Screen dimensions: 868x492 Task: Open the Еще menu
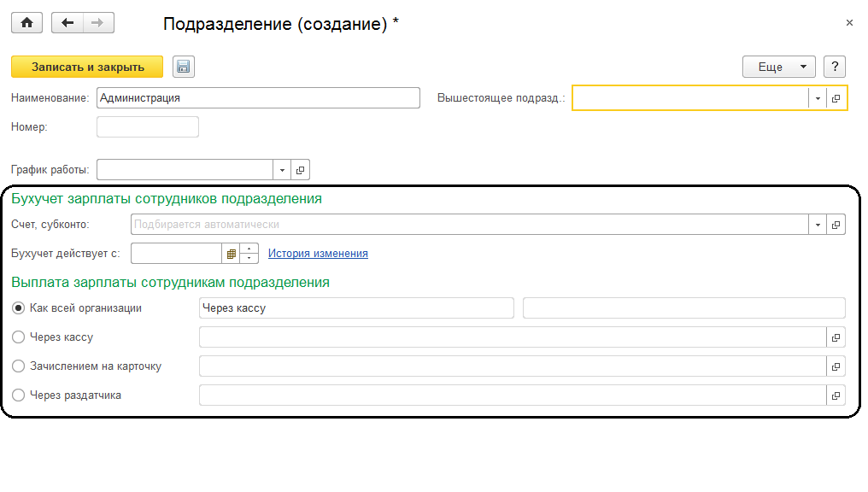tap(779, 67)
